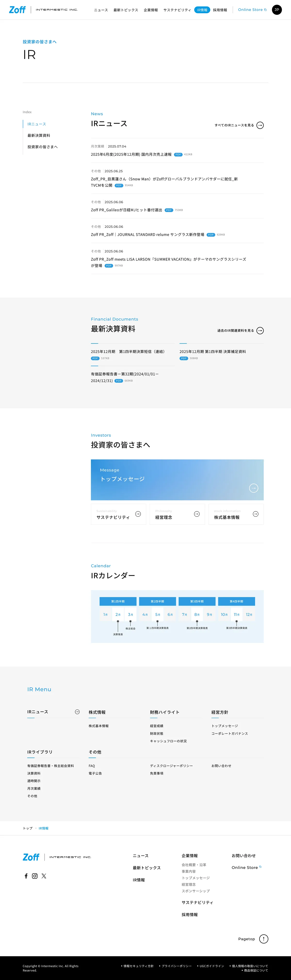Image resolution: width=291 pixels, height=980 pixels.
Task: Open 財政状態 under 財務ハイライト
Action: click(x=156, y=734)
